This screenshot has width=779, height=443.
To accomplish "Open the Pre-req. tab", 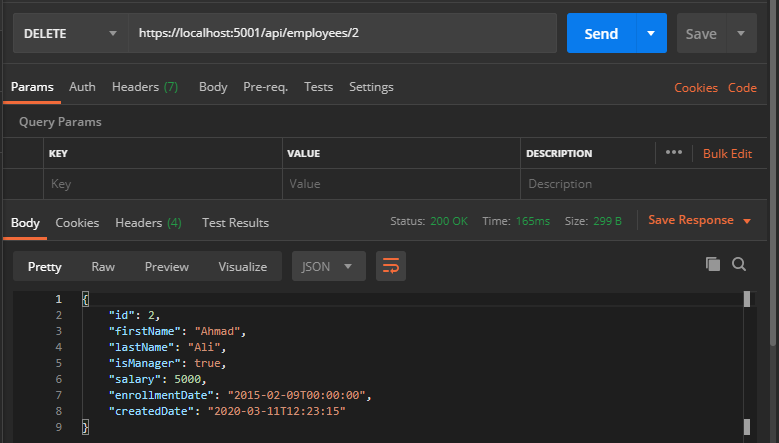I will (x=265, y=87).
